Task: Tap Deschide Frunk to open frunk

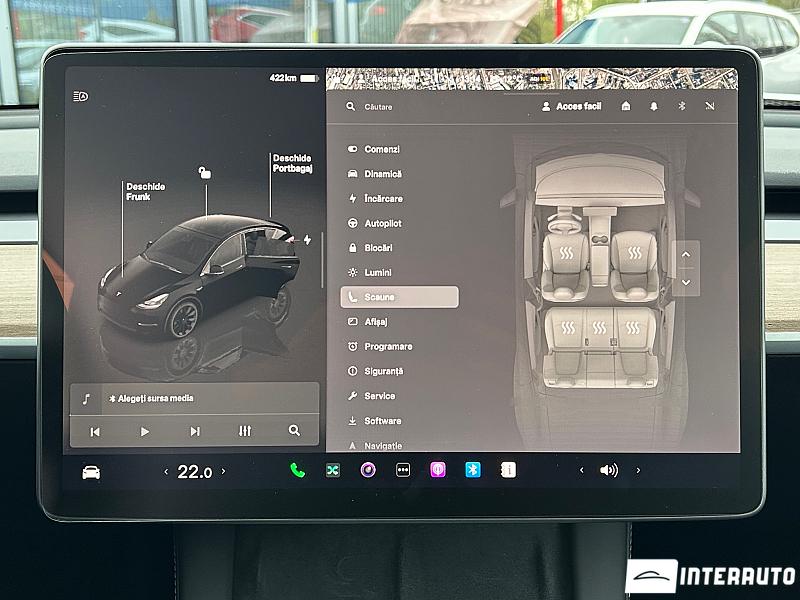Action: point(145,192)
